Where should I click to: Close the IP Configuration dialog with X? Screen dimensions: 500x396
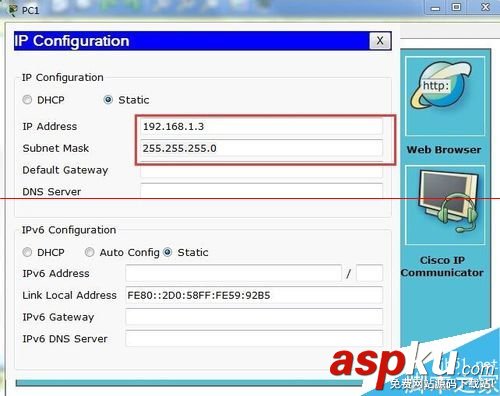click(380, 41)
